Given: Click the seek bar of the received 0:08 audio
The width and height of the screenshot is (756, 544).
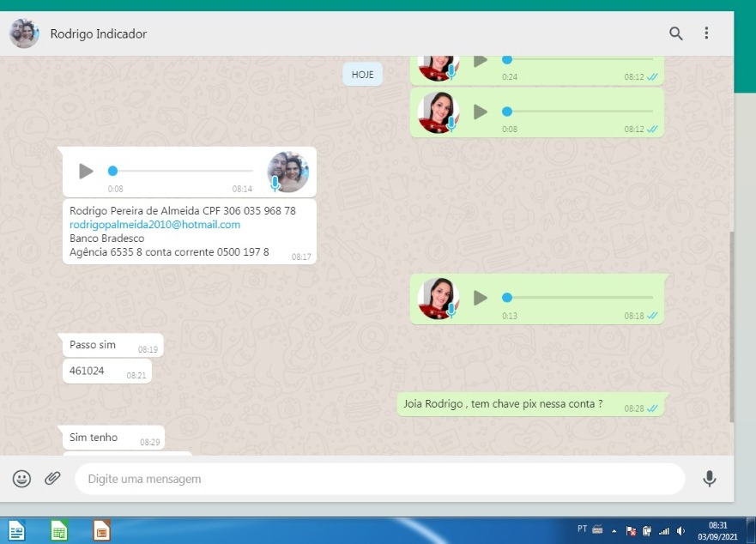Looking at the screenshot, I should click(x=182, y=171).
